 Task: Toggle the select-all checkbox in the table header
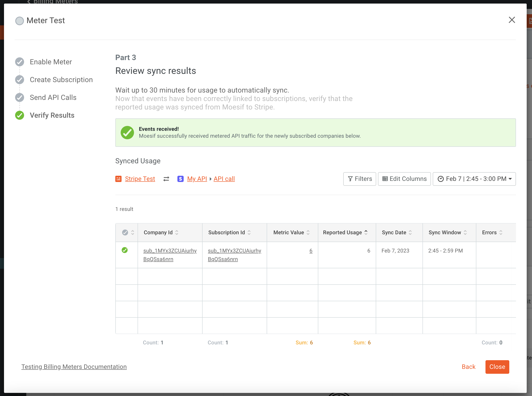125,232
